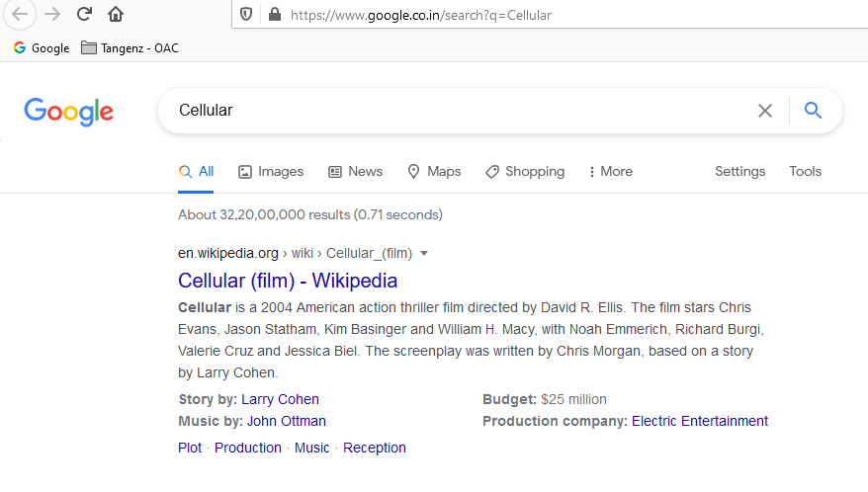The image size is (868, 492).
Task: Reload the page with the refresh icon
Action: click(x=84, y=14)
